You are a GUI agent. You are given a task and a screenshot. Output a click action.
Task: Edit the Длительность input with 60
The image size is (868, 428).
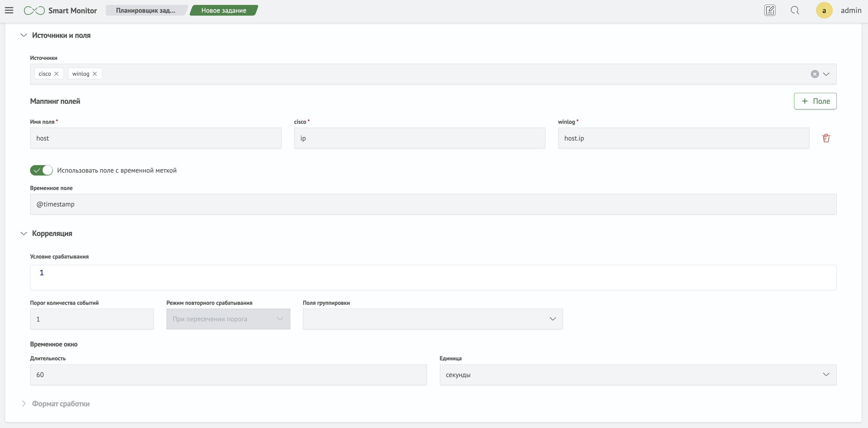point(228,375)
